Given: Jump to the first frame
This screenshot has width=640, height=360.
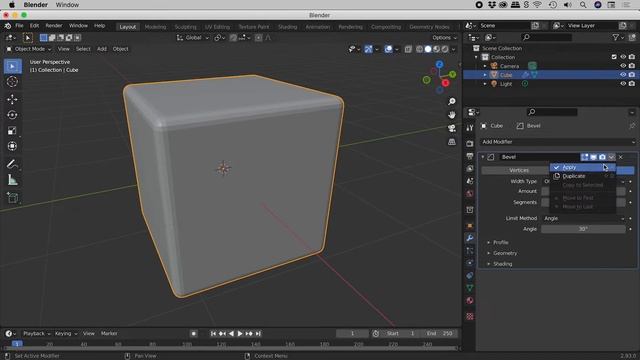Looking at the screenshot, I should (x=213, y=333).
